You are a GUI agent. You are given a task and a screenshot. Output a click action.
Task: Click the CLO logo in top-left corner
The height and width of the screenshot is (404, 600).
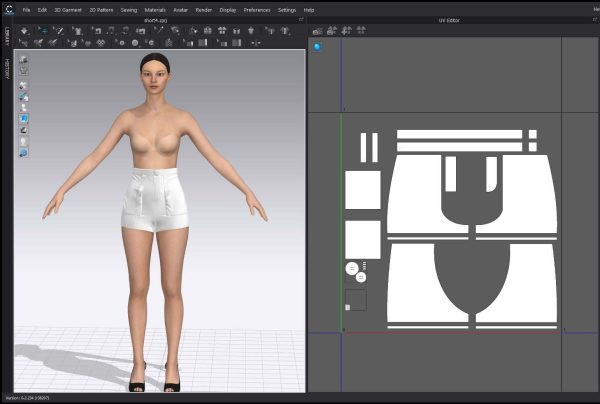[8, 9]
